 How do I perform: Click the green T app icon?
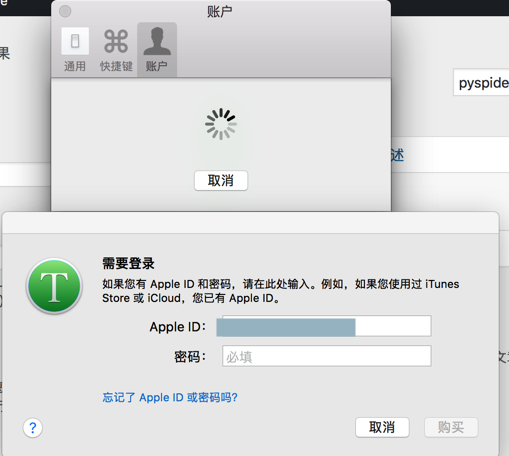54,286
